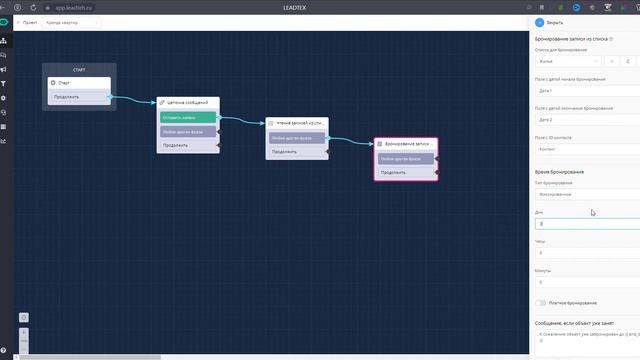Image resolution: width=640 pixels, height=360 pixels.
Task: Click Любая другая фраза in Чтение записей node
Action: click(x=297, y=138)
